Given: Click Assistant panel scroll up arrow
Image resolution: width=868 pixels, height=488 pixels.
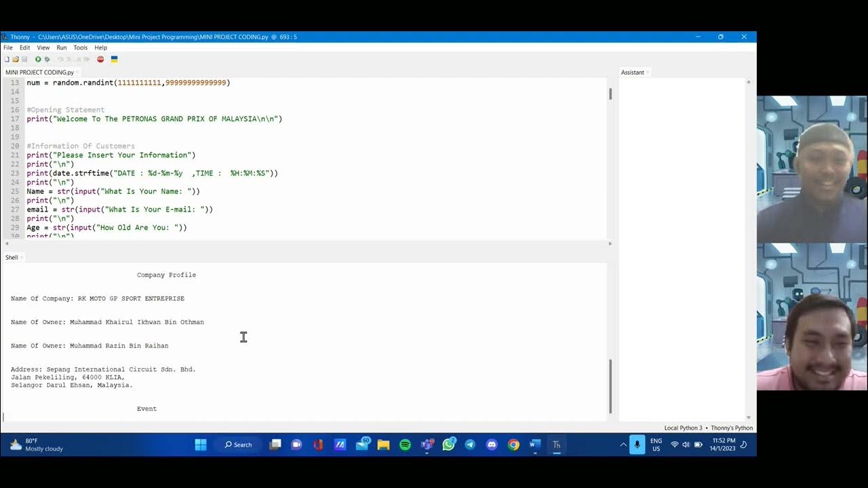Looking at the screenshot, I should pos(749,82).
